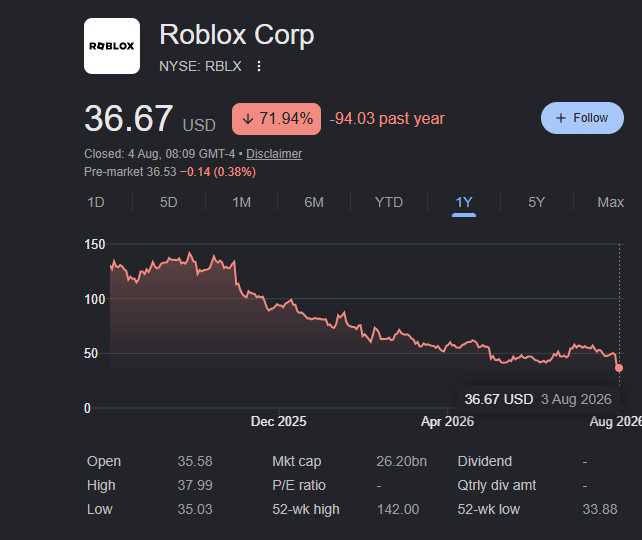The width and height of the screenshot is (642, 540).
Task: Click the NYSE: RBLX ticker text
Action: 200,66
